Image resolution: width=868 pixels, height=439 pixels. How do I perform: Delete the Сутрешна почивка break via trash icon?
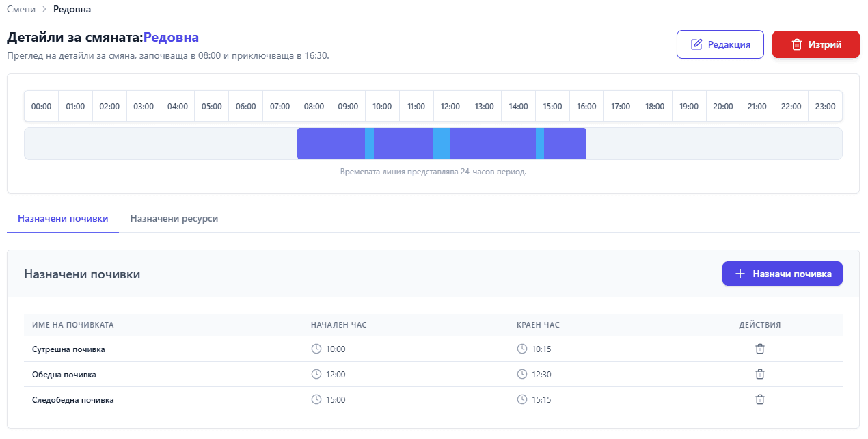pyautogui.click(x=759, y=349)
